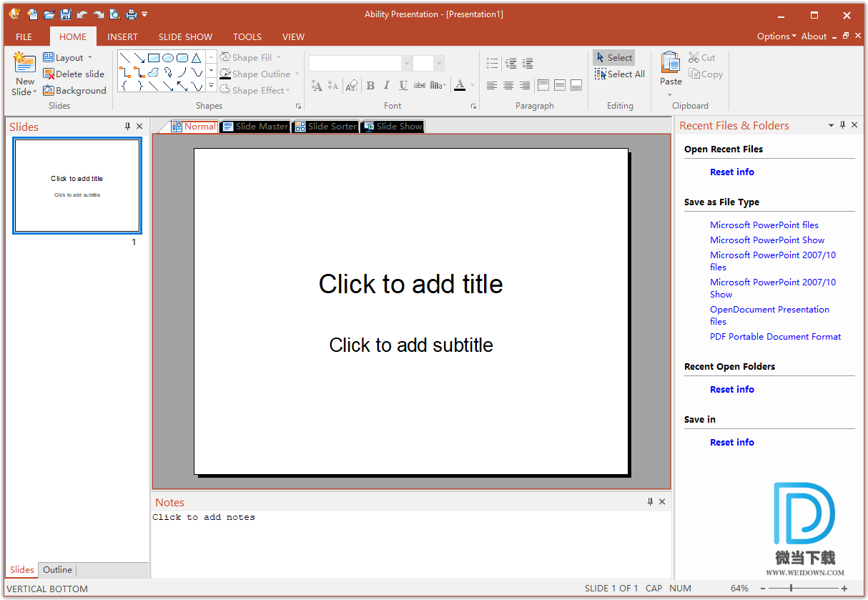
Task: Click the New Slide icon
Action: click(24, 64)
